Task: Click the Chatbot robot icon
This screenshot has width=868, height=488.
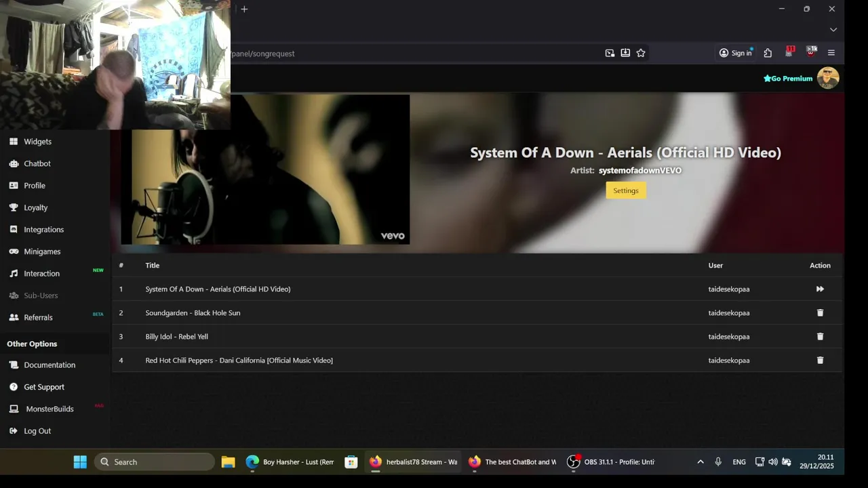Action: 14,163
